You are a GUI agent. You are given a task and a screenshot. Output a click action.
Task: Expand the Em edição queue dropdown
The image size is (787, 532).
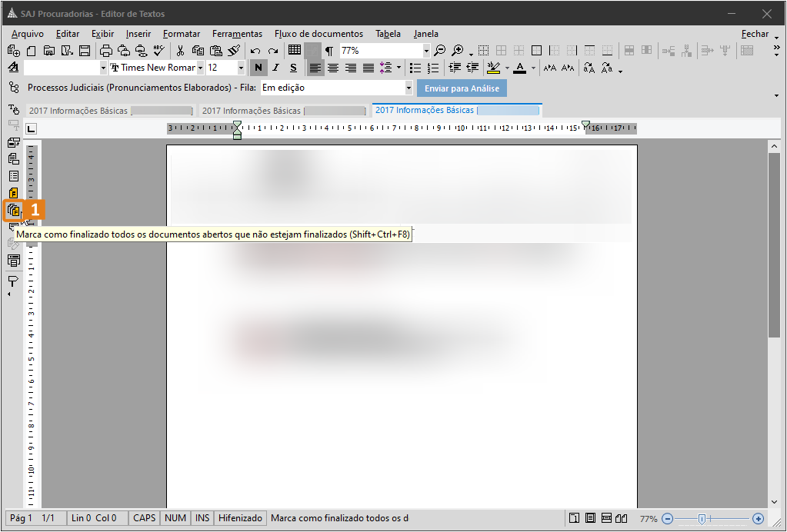[x=409, y=88]
